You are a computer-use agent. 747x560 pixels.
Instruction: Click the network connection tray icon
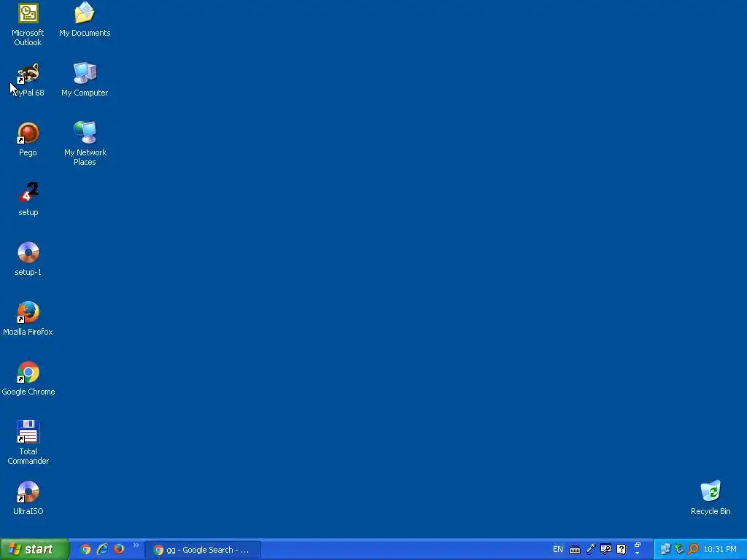click(665, 550)
